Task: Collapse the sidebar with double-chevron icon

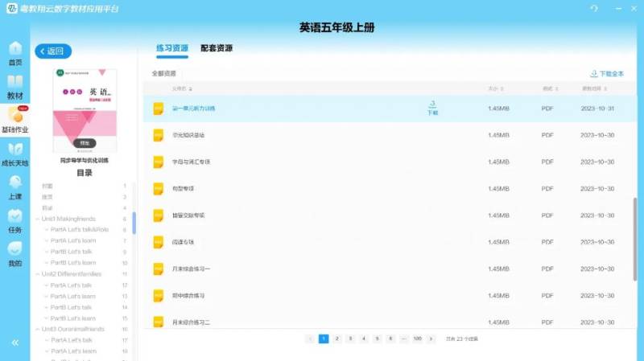Action: tap(14, 343)
